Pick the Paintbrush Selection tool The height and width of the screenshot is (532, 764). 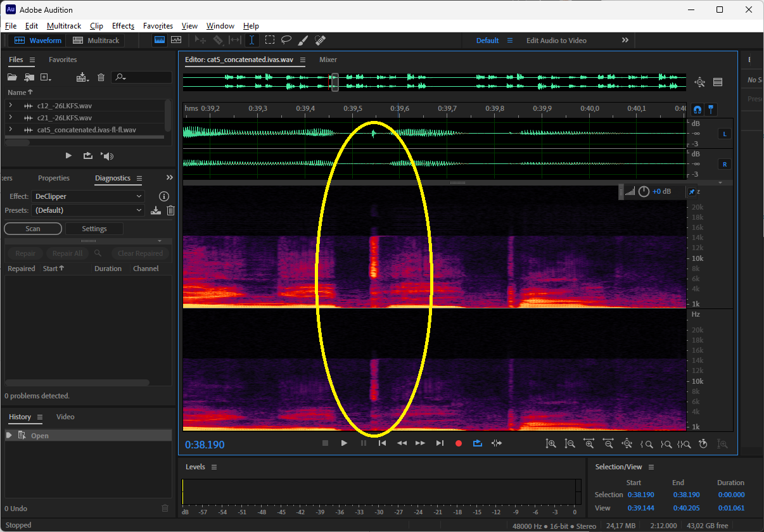(x=303, y=40)
